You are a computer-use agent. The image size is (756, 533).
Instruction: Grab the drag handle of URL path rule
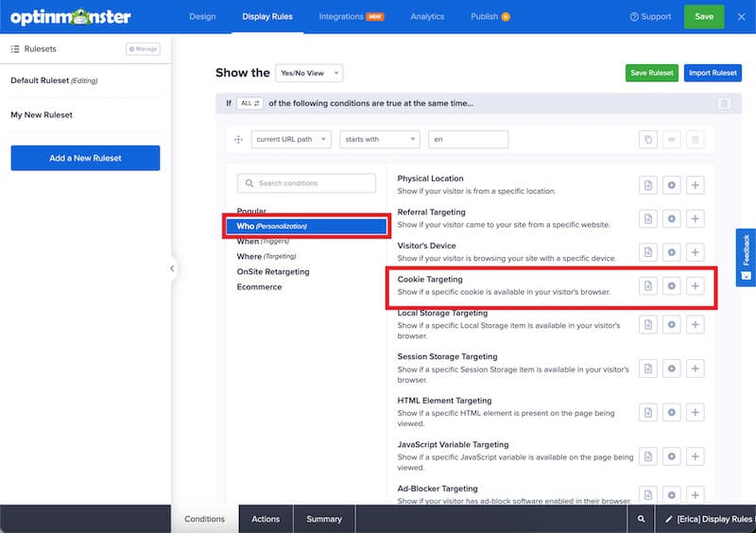238,140
